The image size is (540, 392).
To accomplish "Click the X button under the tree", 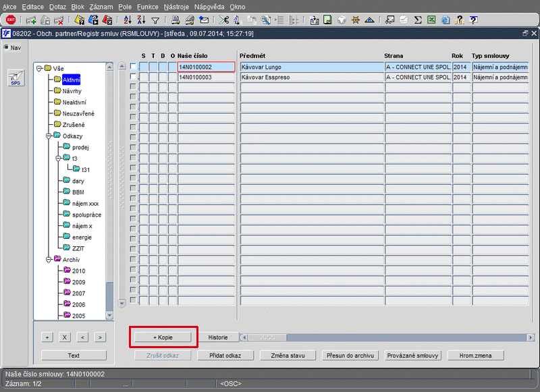I will point(64,337).
